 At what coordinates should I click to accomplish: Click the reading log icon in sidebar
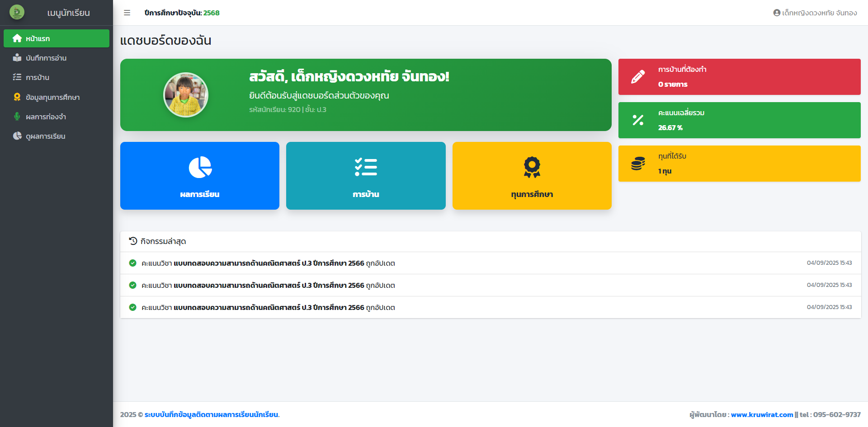17,58
